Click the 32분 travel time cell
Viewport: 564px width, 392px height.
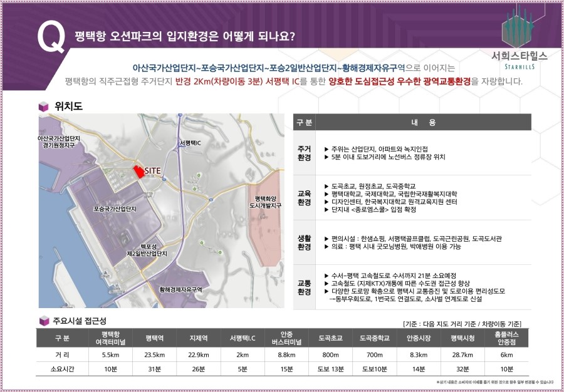tap(462, 369)
